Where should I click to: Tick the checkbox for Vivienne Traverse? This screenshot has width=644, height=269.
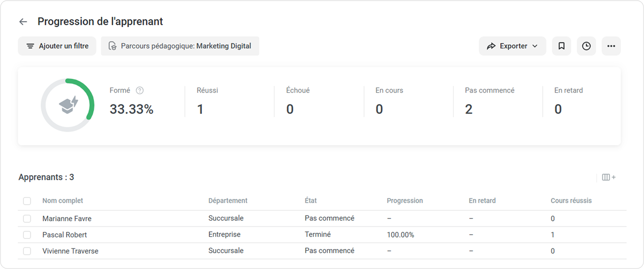pyautogui.click(x=27, y=251)
